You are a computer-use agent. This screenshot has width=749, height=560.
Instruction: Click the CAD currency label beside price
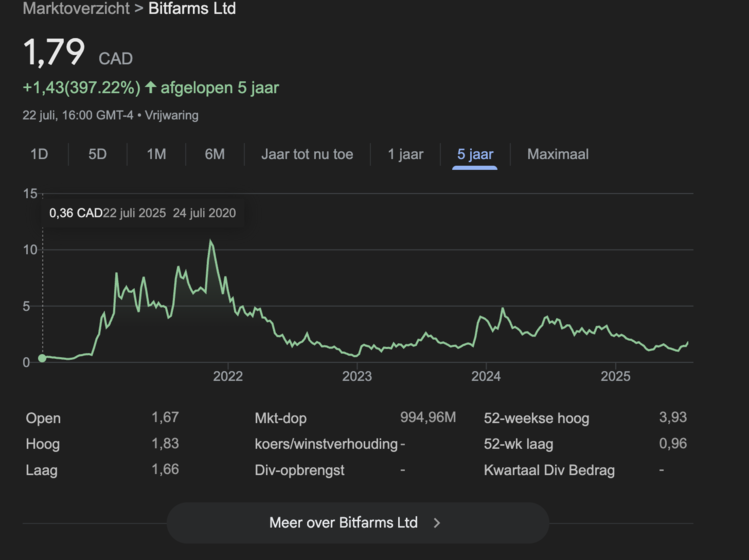(x=116, y=59)
